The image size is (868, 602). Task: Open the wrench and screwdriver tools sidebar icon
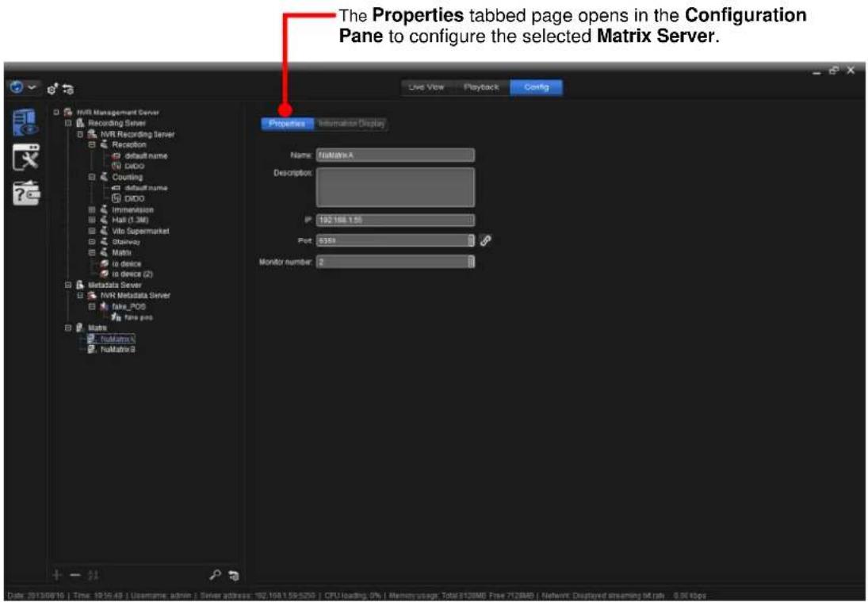(26, 158)
